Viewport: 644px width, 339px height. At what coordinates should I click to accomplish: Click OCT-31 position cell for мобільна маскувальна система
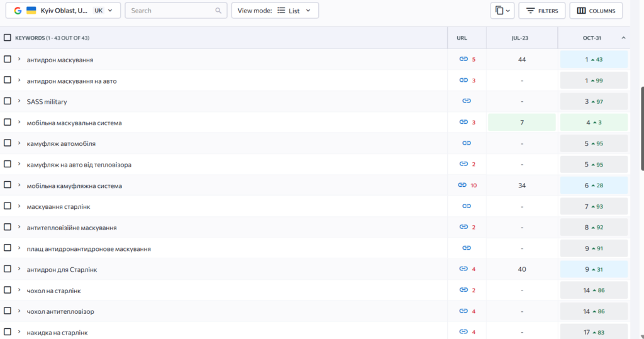594,122
